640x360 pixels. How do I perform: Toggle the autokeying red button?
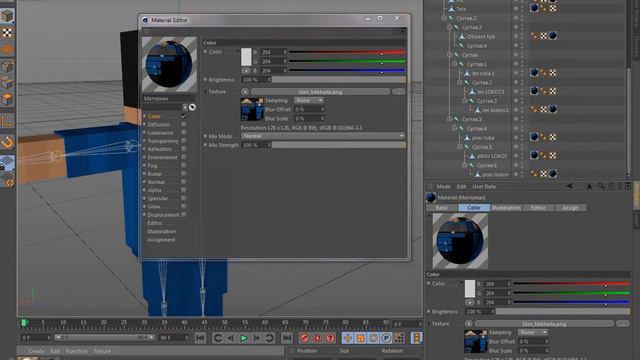[317, 338]
